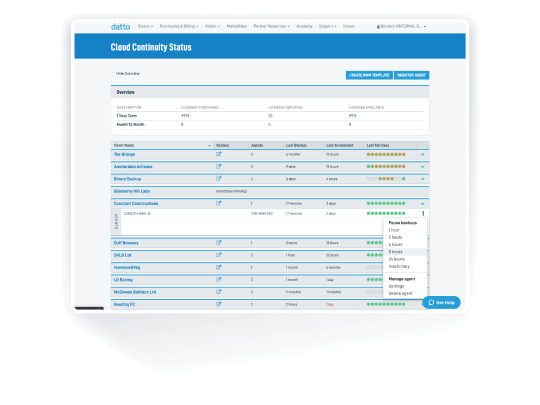The height and width of the screenshot is (405, 540).
Task: Open restore icon for The Grange
Action: (x=218, y=154)
